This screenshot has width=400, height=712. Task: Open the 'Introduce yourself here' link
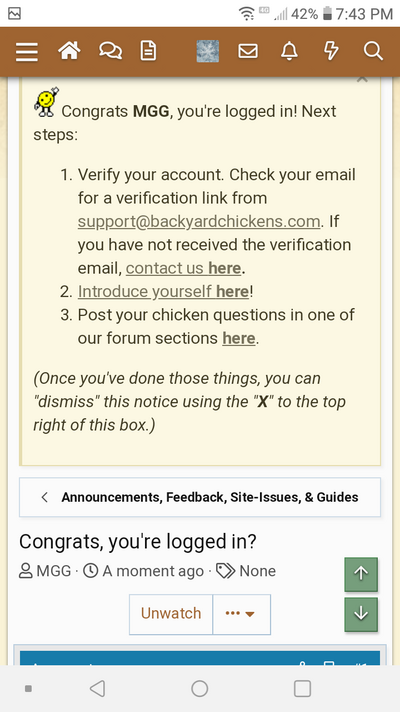(163, 292)
